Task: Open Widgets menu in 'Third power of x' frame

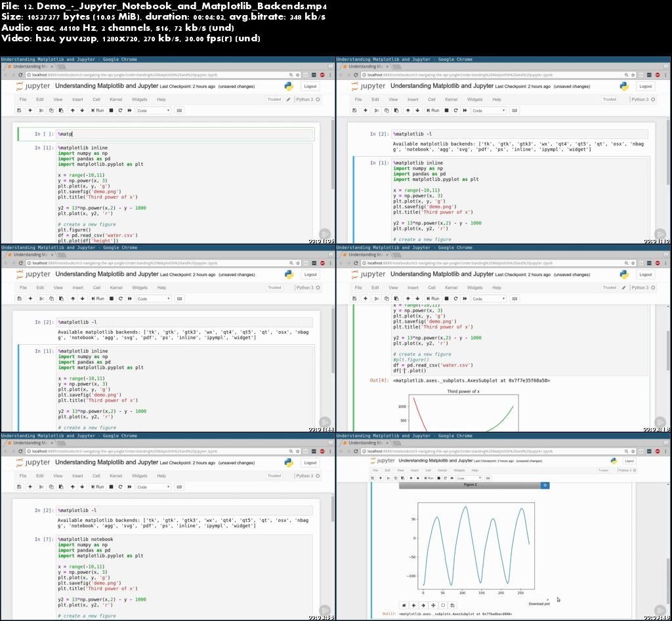Action: pos(474,288)
